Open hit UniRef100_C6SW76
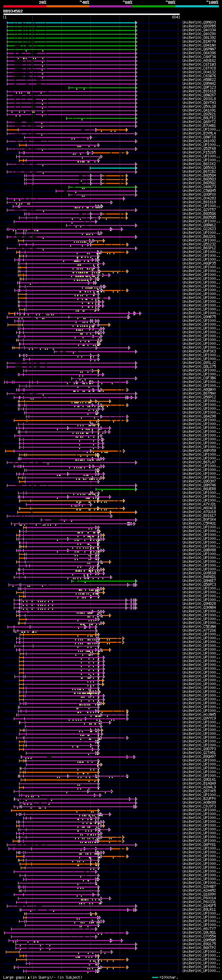 [199, 76]
